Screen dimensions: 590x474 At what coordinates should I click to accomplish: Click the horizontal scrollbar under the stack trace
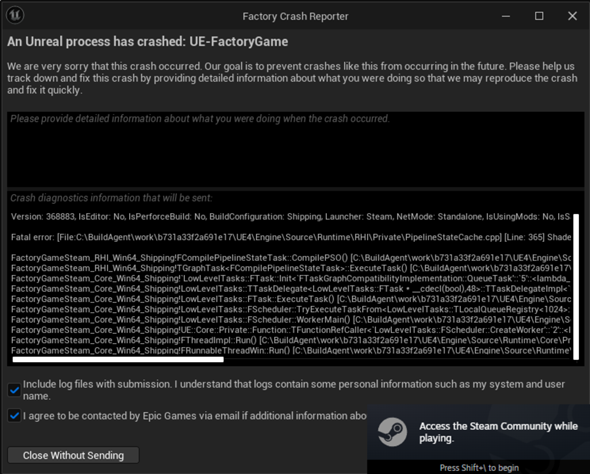point(118,360)
